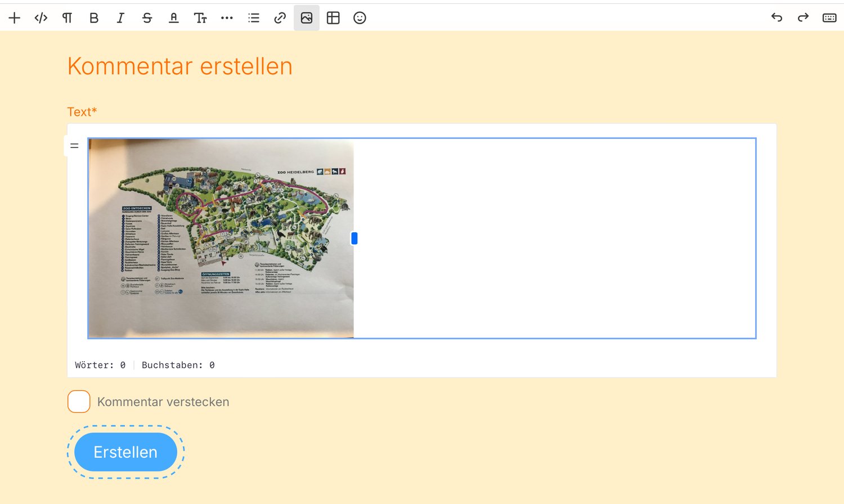Check the Kommentar verstecken checkbox
The image size is (844, 504).
coord(79,402)
